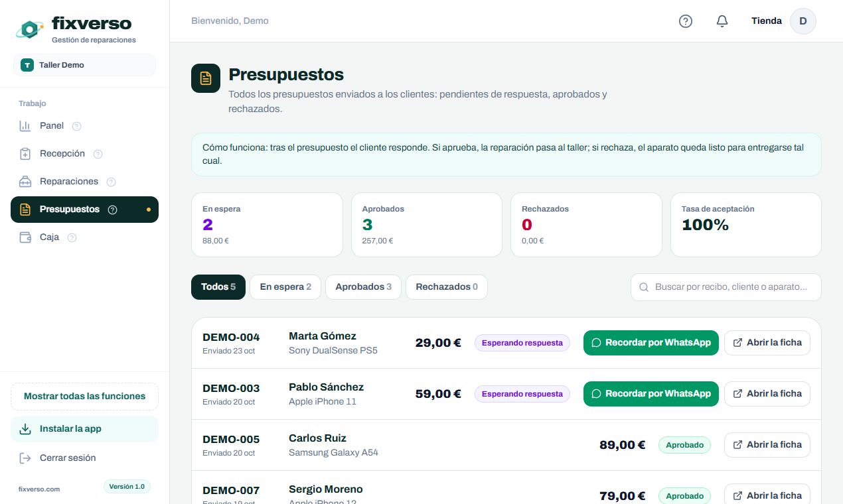Filter by Rechazados 0 tab

(447, 287)
